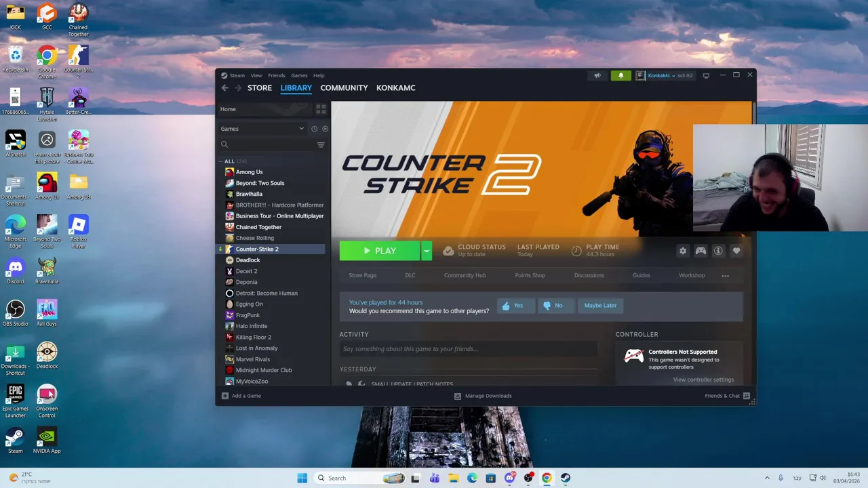Focus the library search field

pyautogui.click(x=267, y=144)
